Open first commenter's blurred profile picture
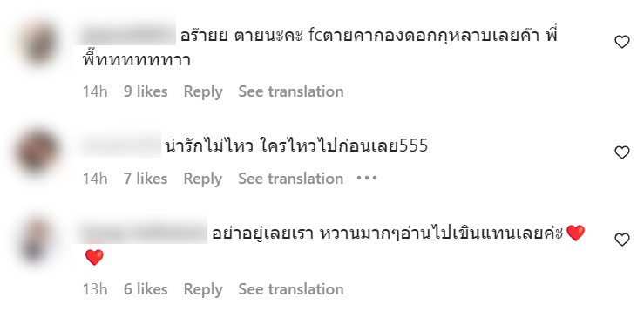This screenshot has width=644, height=318. click(37, 43)
